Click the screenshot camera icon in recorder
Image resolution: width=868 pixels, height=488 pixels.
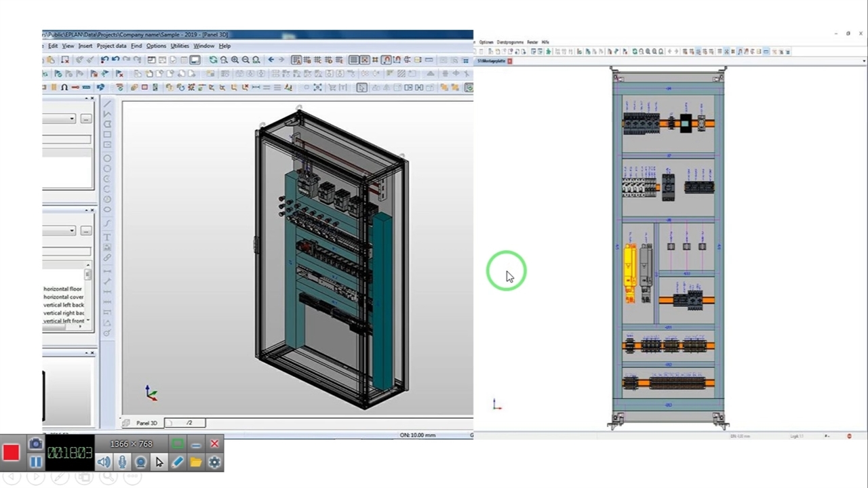tap(36, 444)
